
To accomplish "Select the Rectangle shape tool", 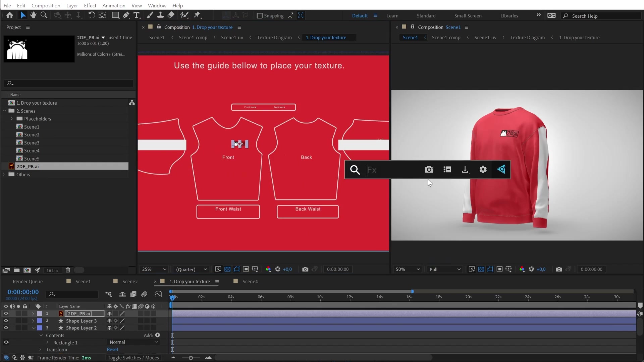I will pyautogui.click(x=115, y=15).
